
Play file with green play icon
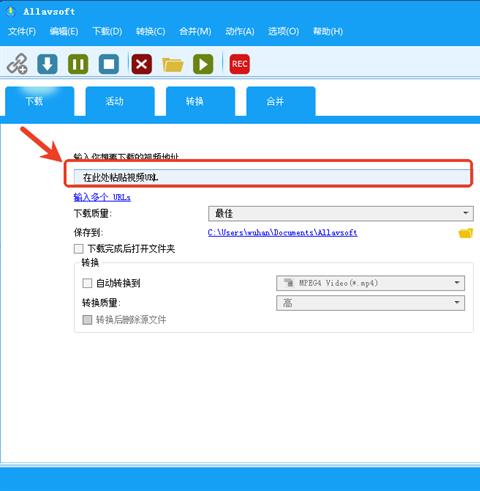pyautogui.click(x=203, y=64)
